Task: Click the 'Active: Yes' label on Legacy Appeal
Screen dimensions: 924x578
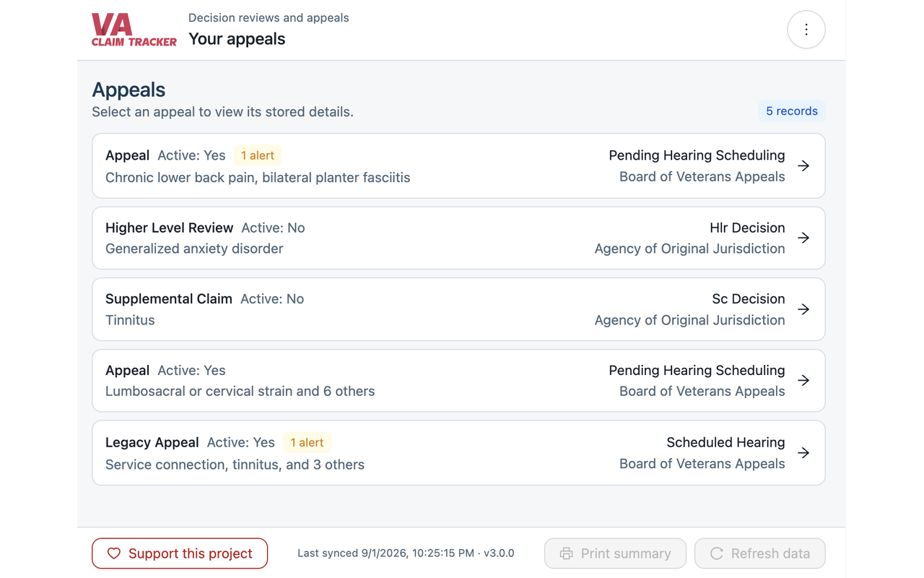Action: pyautogui.click(x=241, y=442)
